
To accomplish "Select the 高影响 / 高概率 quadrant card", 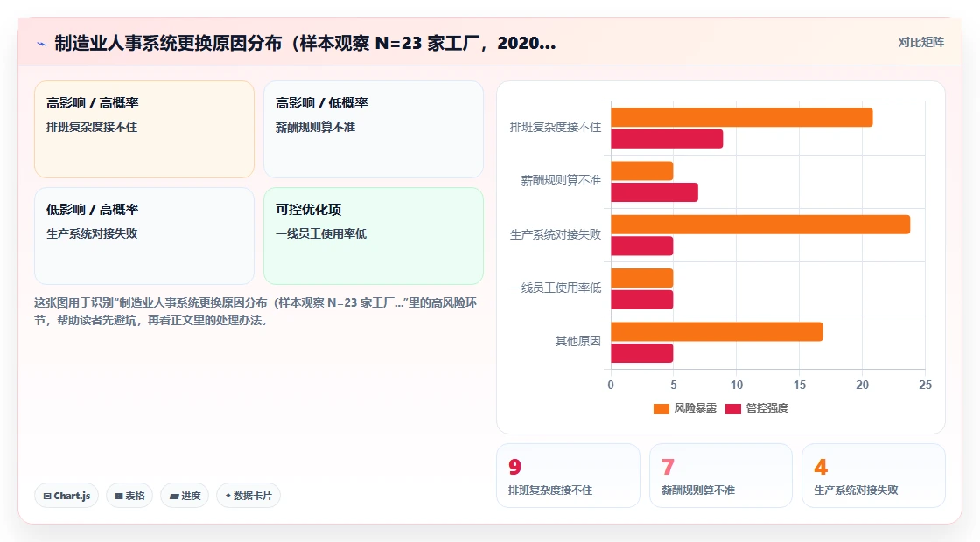I will coord(144,129).
